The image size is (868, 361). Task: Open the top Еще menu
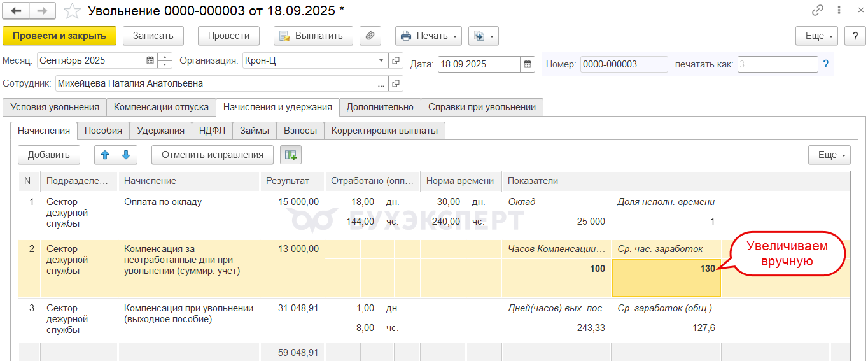pos(816,36)
